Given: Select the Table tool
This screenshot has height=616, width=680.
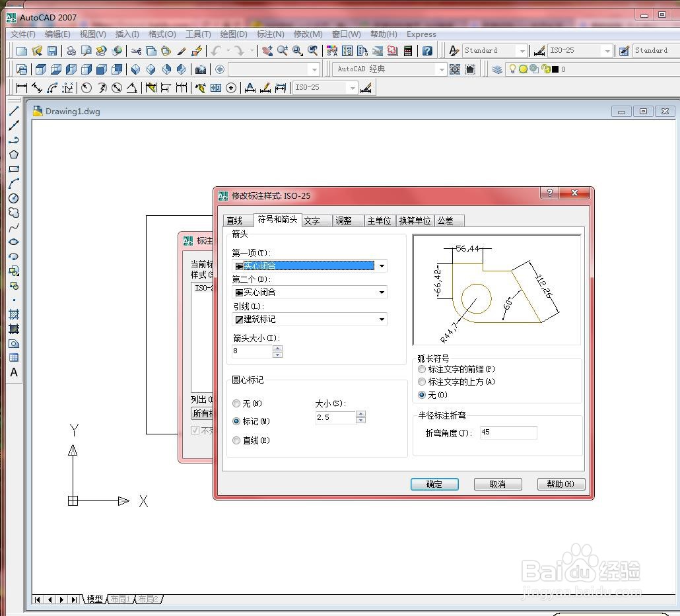Looking at the screenshot, I should point(14,358).
